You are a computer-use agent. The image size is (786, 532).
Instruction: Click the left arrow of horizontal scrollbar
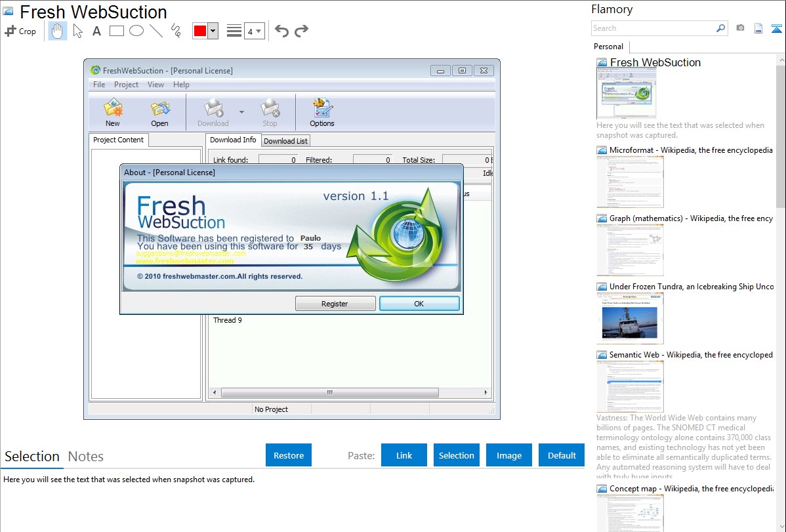click(x=215, y=393)
